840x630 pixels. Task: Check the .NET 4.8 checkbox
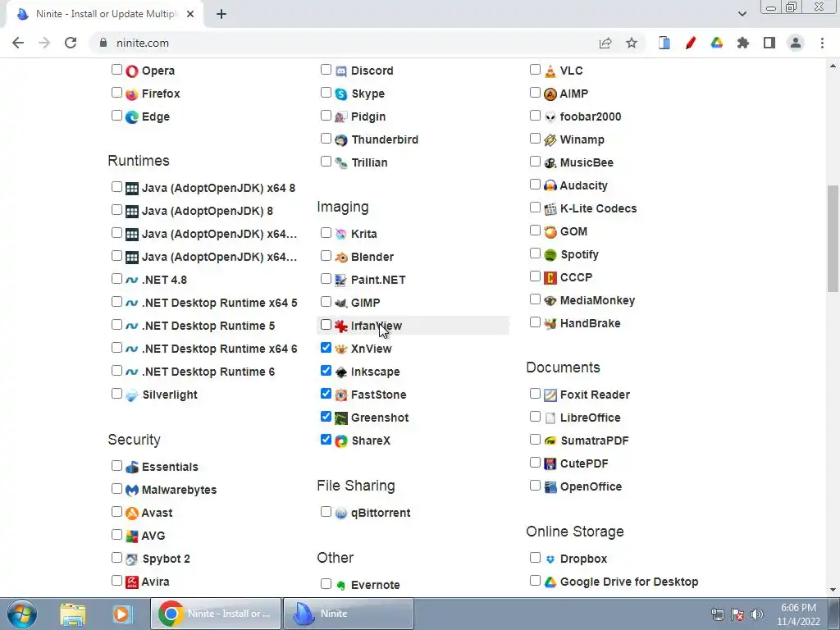coord(116,279)
